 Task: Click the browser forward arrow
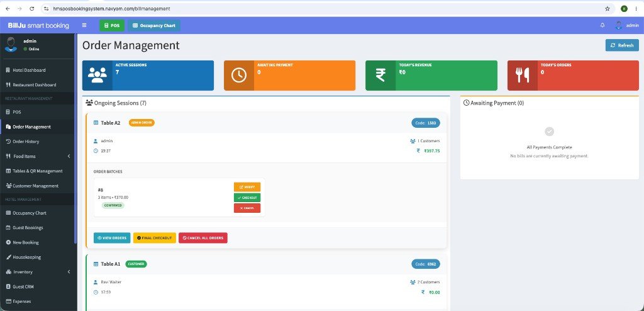19,9
